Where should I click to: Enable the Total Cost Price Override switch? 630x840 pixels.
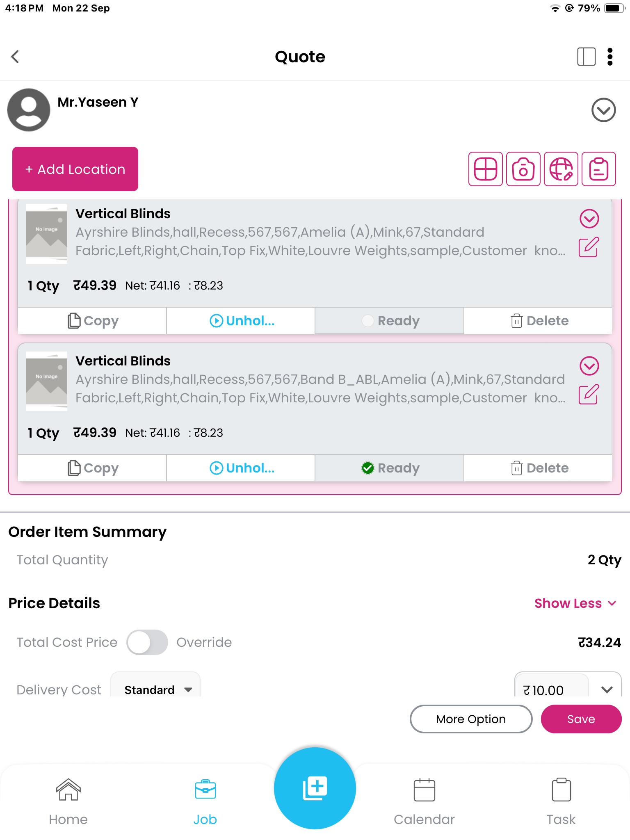(x=147, y=642)
